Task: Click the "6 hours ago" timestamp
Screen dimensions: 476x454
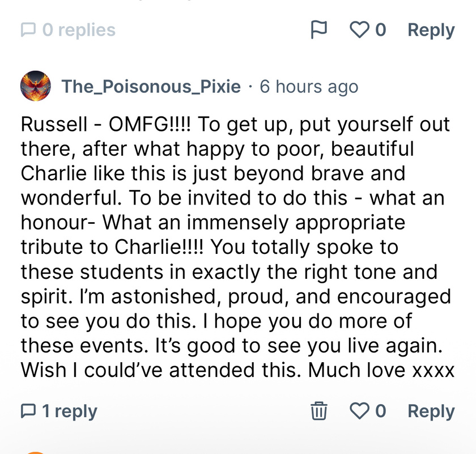Action: [309, 87]
